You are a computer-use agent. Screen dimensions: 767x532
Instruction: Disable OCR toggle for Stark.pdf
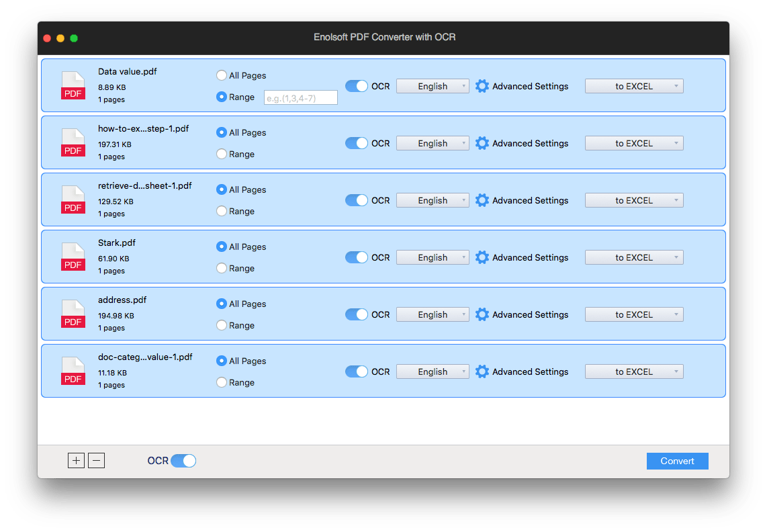click(357, 257)
